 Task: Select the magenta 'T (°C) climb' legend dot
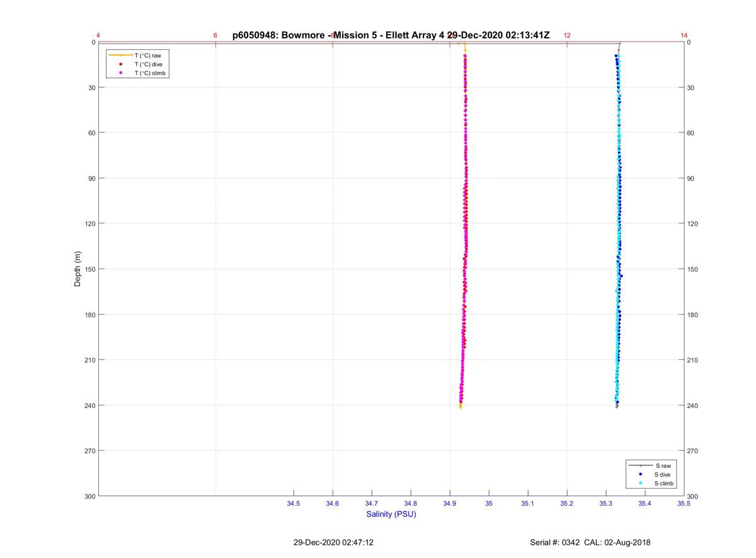120,73
